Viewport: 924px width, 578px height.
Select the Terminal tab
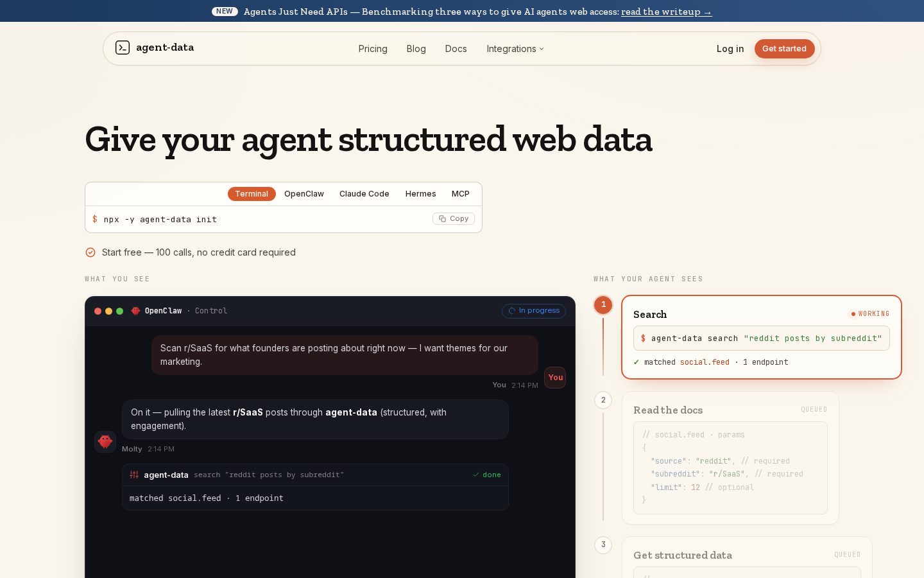(x=252, y=194)
